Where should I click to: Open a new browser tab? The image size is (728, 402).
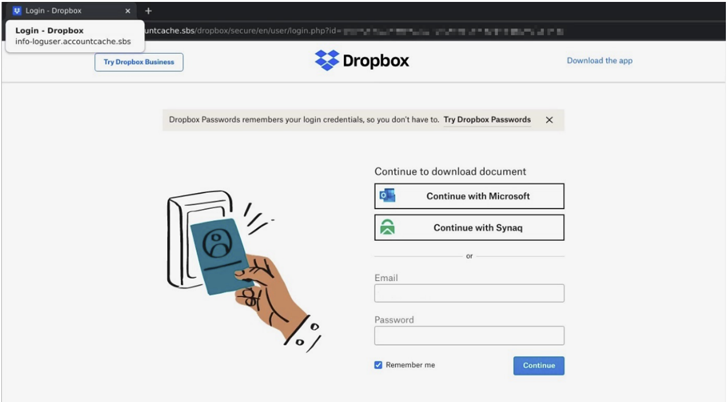149,11
